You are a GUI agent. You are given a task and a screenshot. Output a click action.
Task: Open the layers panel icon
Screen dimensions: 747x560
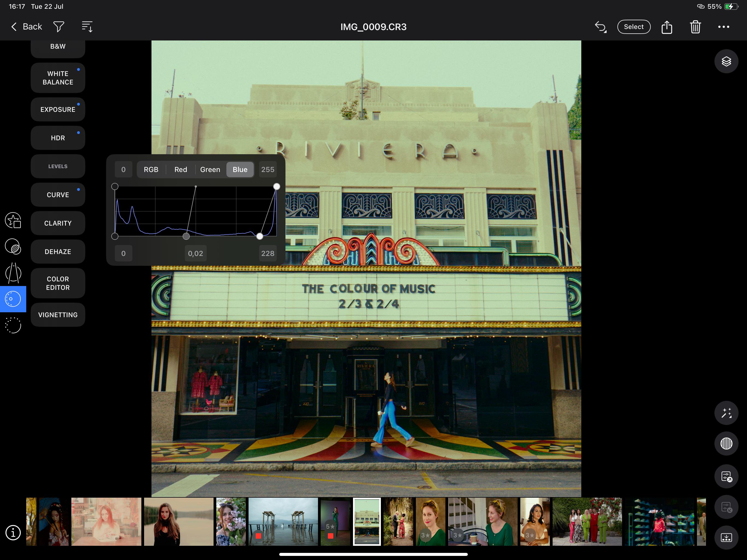point(726,62)
